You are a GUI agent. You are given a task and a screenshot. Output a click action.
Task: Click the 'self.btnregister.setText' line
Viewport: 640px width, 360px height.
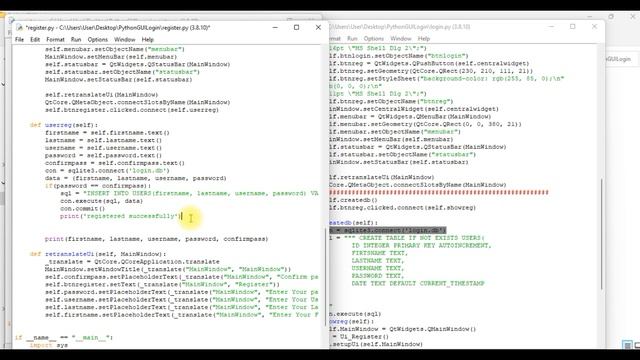coord(162,284)
